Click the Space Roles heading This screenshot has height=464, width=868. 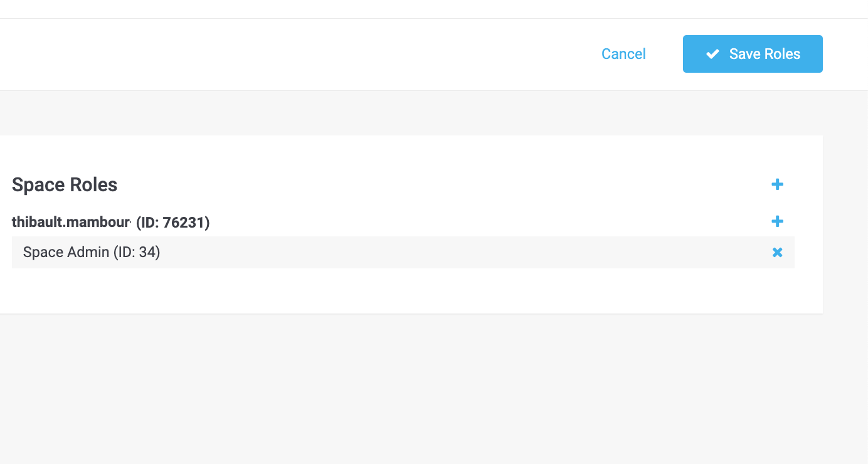tap(65, 185)
